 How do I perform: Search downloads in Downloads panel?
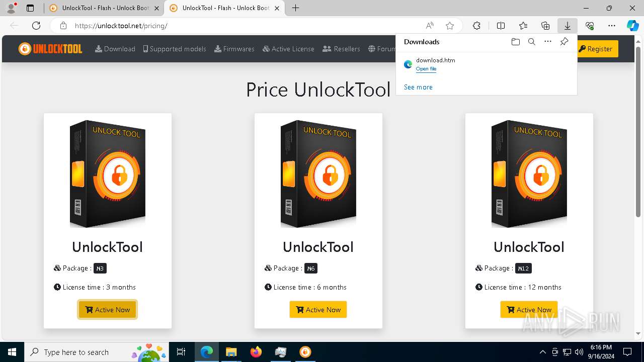pyautogui.click(x=532, y=42)
